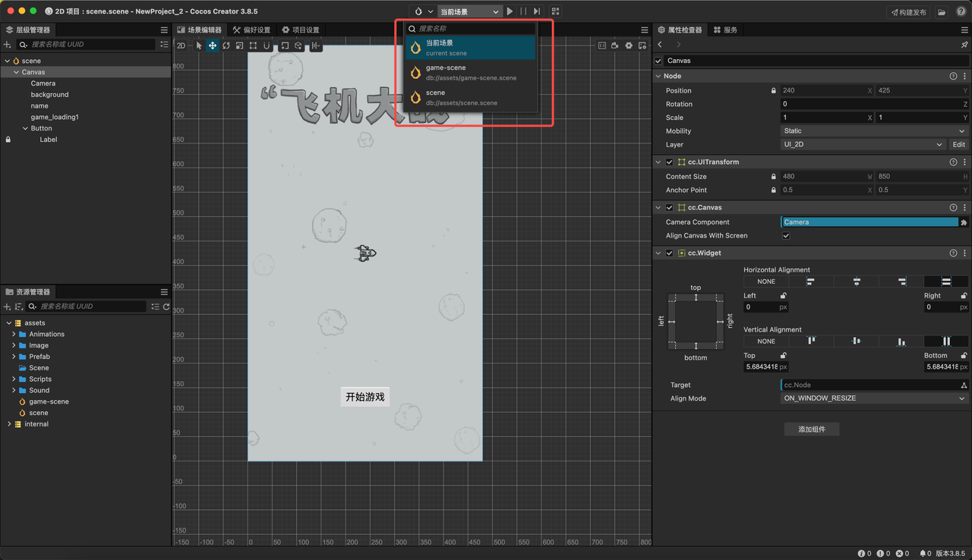This screenshot has height=560, width=972.
Task: Disable the cc.UITransform component checkbox
Action: pyautogui.click(x=669, y=162)
